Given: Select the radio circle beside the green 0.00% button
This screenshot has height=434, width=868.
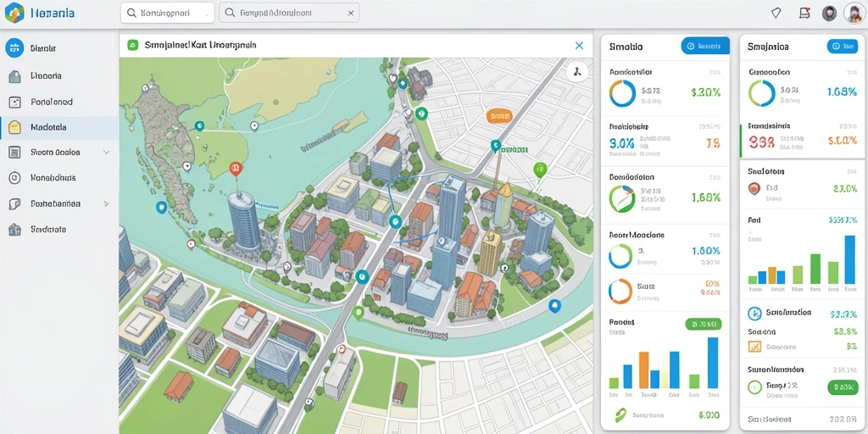Looking at the screenshot, I should coord(754,387).
